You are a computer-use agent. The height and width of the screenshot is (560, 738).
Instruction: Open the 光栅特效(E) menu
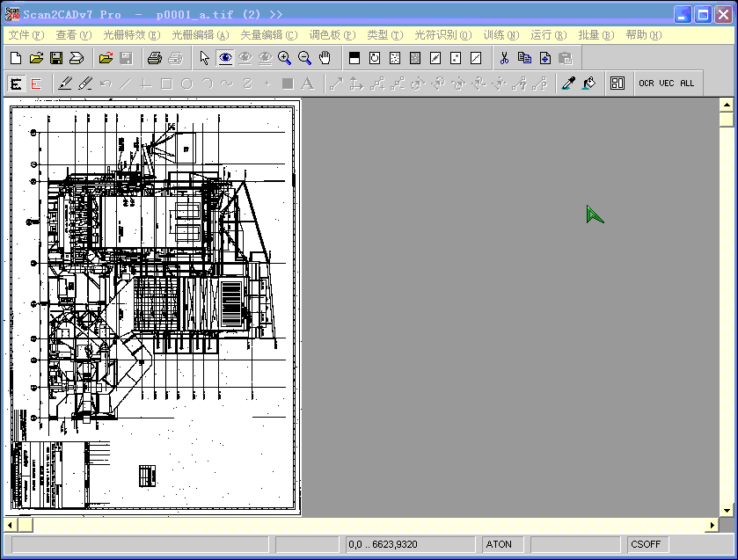(x=132, y=35)
